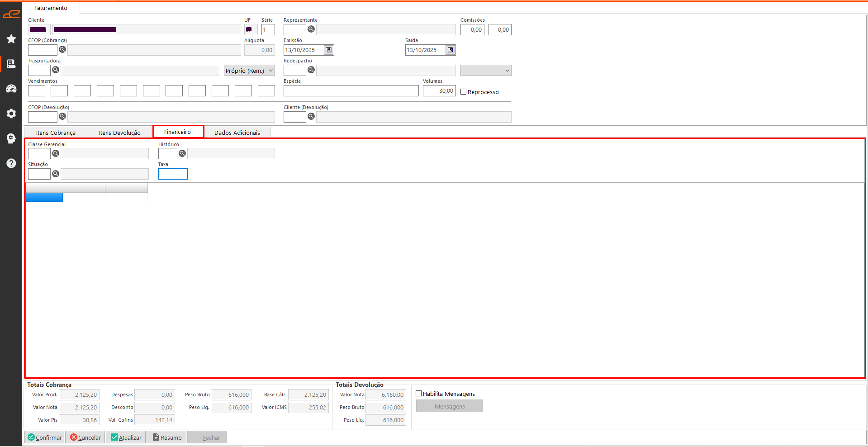Viewport: 868px width, 447px height.
Task: Enable the Reprocesso checkbox
Action: click(x=464, y=92)
